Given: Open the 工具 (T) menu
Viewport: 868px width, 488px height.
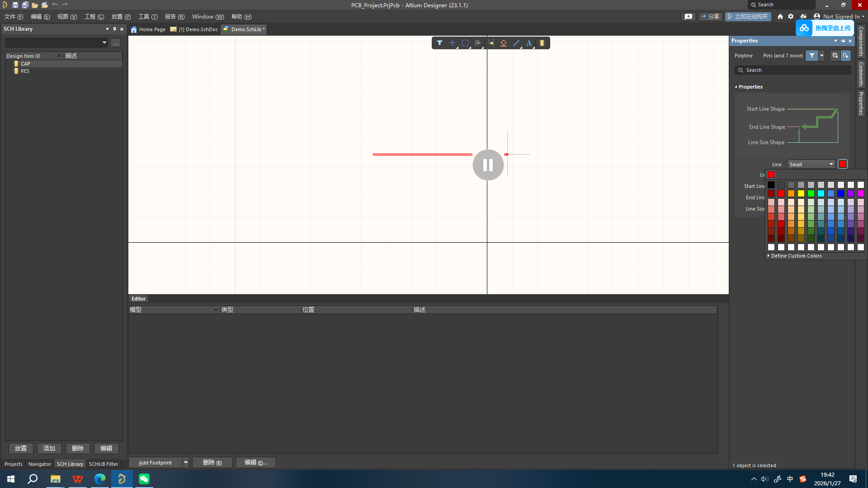Looking at the screenshot, I should [x=148, y=17].
